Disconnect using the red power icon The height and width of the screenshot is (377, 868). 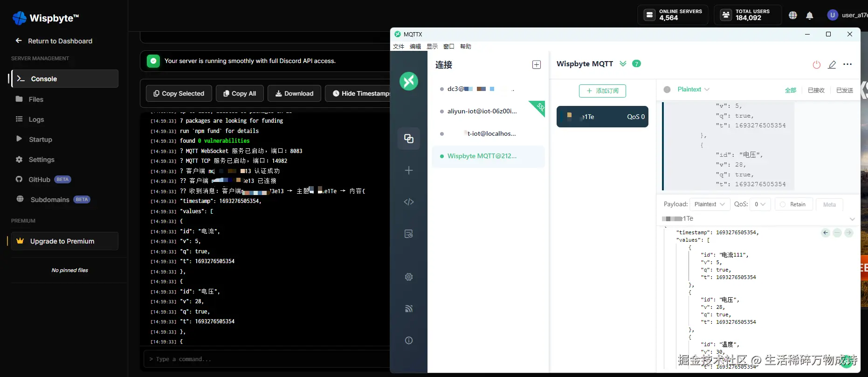[x=816, y=65]
